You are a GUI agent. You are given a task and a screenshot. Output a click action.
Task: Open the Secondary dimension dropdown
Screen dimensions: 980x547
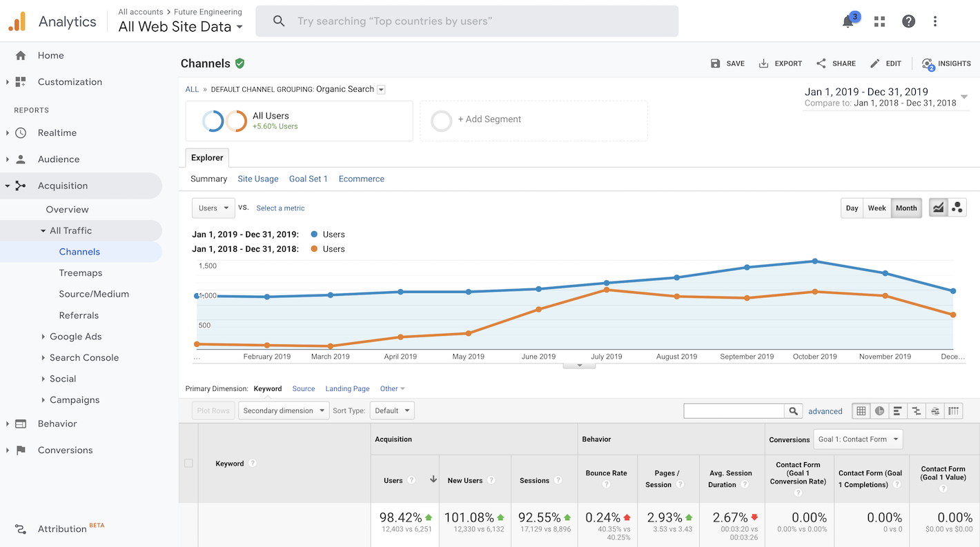(284, 411)
